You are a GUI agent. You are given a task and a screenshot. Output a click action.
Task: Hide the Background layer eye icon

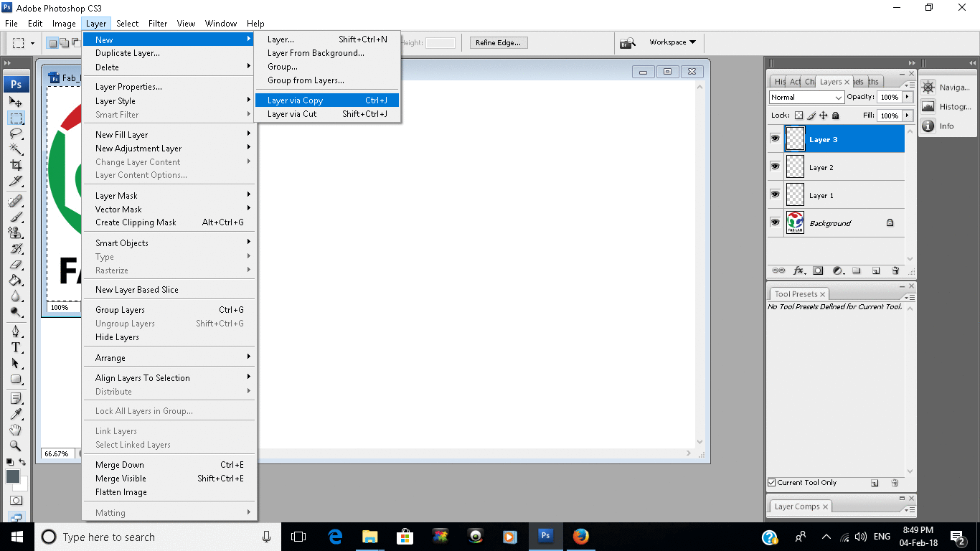[x=775, y=222]
